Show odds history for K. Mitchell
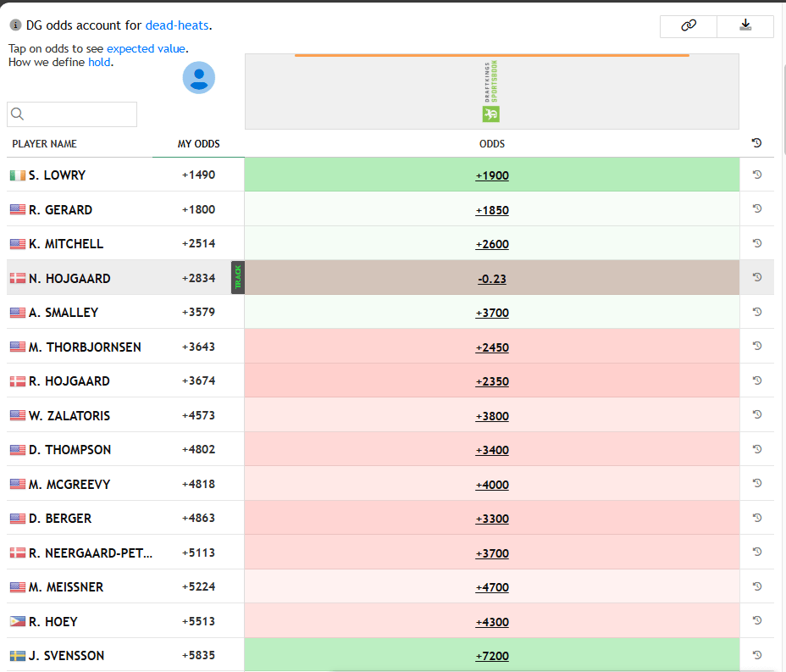This screenshot has width=786, height=672. [x=756, y=243]
